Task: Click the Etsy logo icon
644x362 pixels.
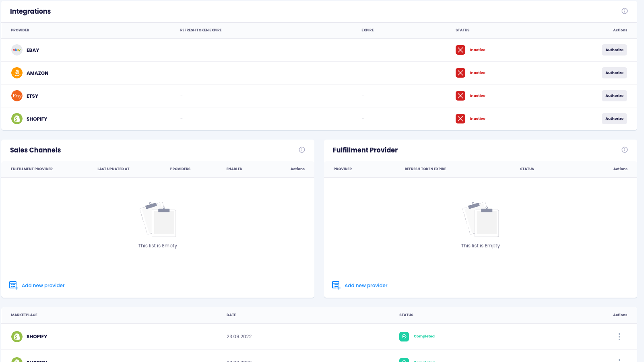Action: [17, 96]
